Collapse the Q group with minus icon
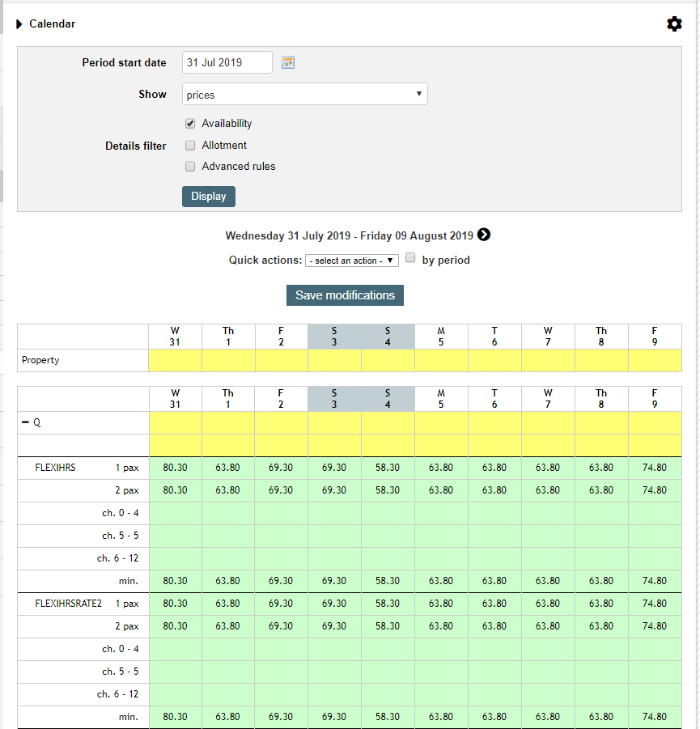This screenshot has height=729, width=700. [x=24, y=422]
